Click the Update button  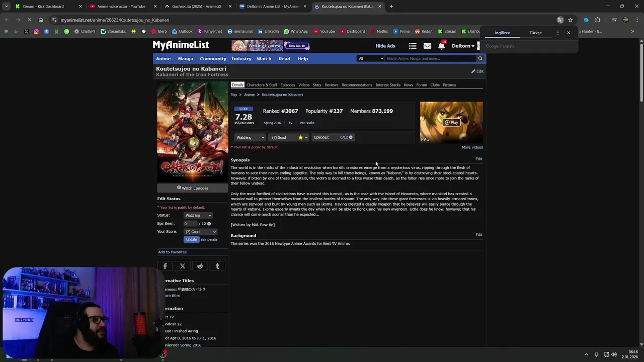[191, 240]
